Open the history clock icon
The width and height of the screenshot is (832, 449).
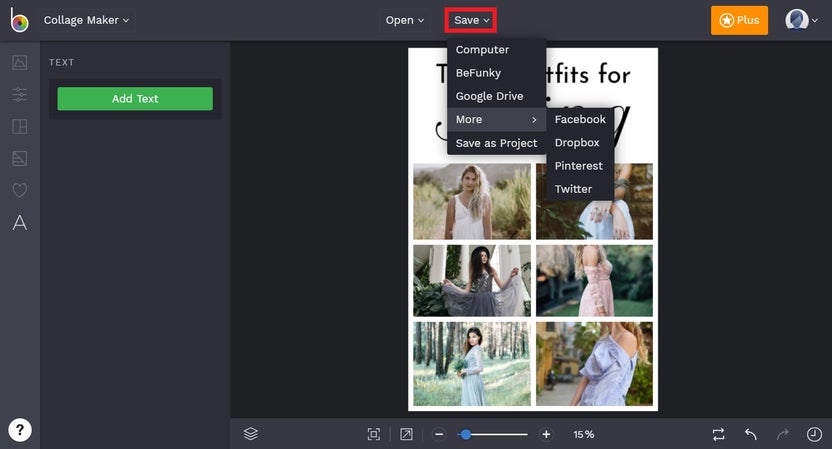(x=814, y=434)
